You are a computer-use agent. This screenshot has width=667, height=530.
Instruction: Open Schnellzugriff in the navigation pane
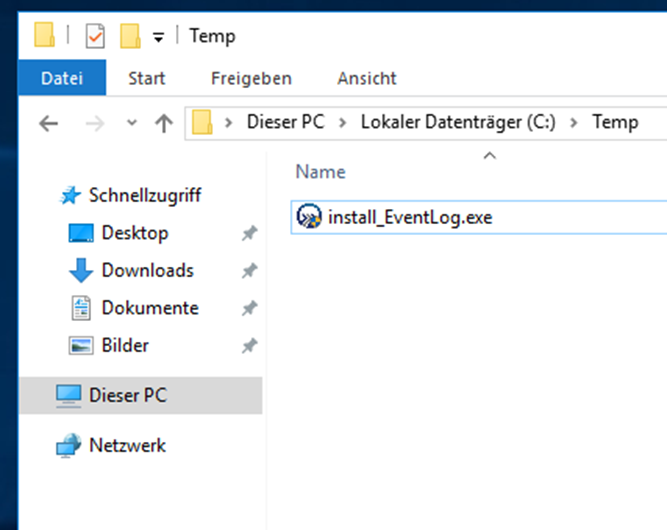145,195
